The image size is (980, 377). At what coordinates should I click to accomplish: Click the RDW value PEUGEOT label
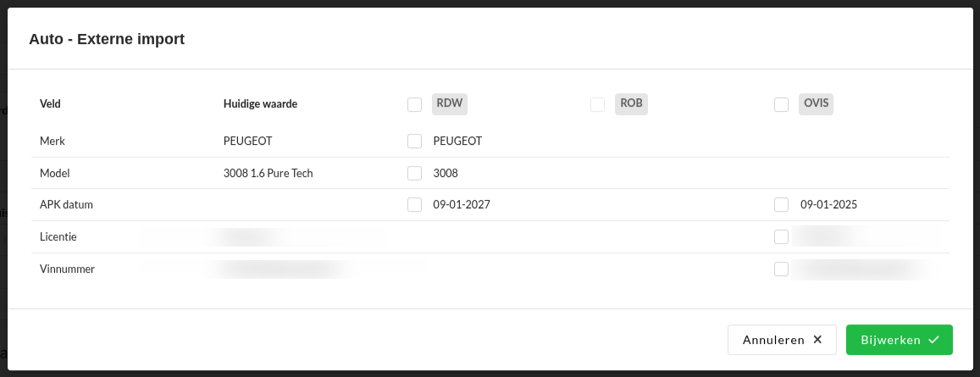[457, 141]
